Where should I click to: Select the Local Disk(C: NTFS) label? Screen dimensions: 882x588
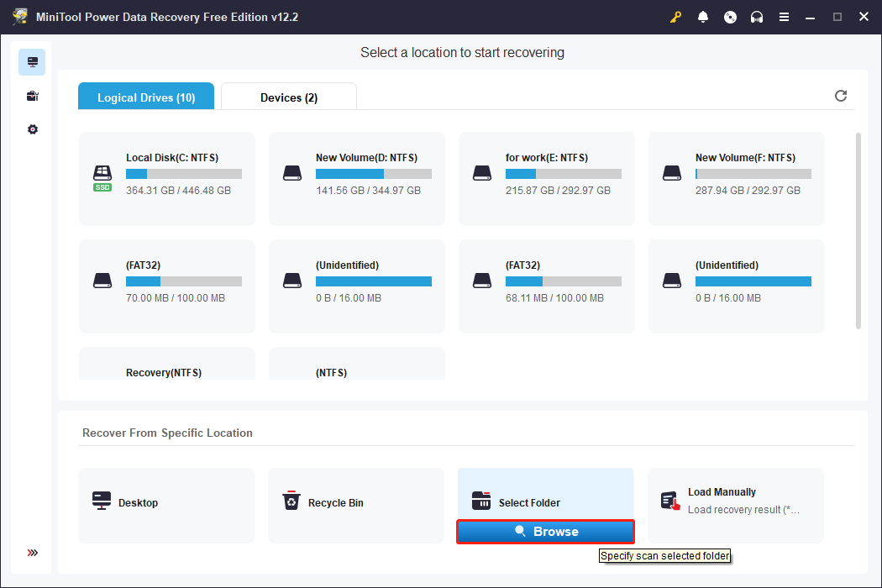(x=172, y=158)
